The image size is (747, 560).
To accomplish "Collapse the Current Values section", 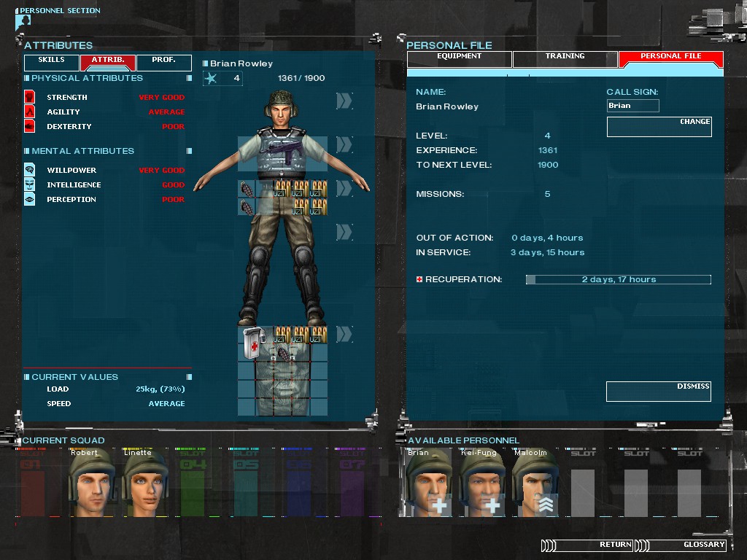I will 189,377.
